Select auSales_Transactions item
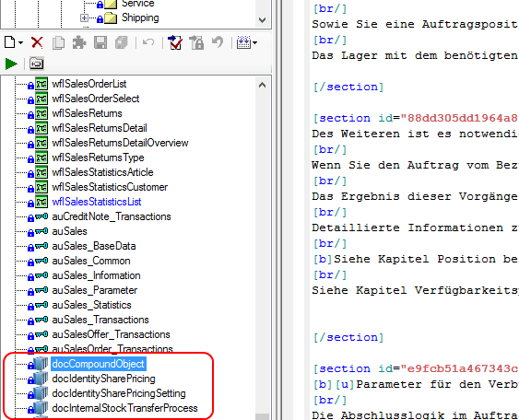This screenshot has width=519, height=420. click(x=100, y=320)
